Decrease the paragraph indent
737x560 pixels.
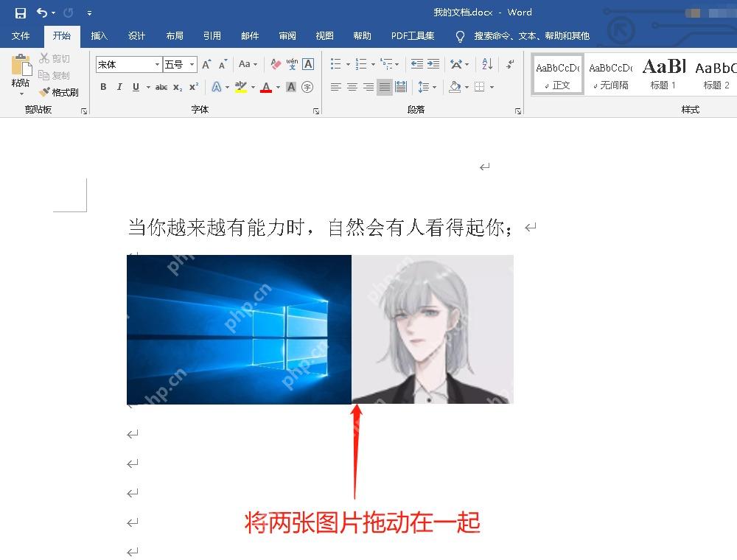[417, 64]
